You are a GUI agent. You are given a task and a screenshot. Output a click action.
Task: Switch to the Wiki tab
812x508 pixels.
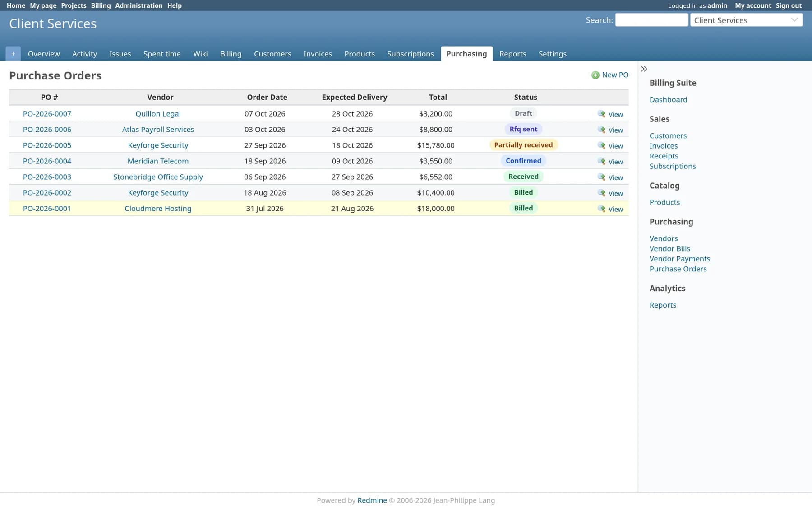200,54
